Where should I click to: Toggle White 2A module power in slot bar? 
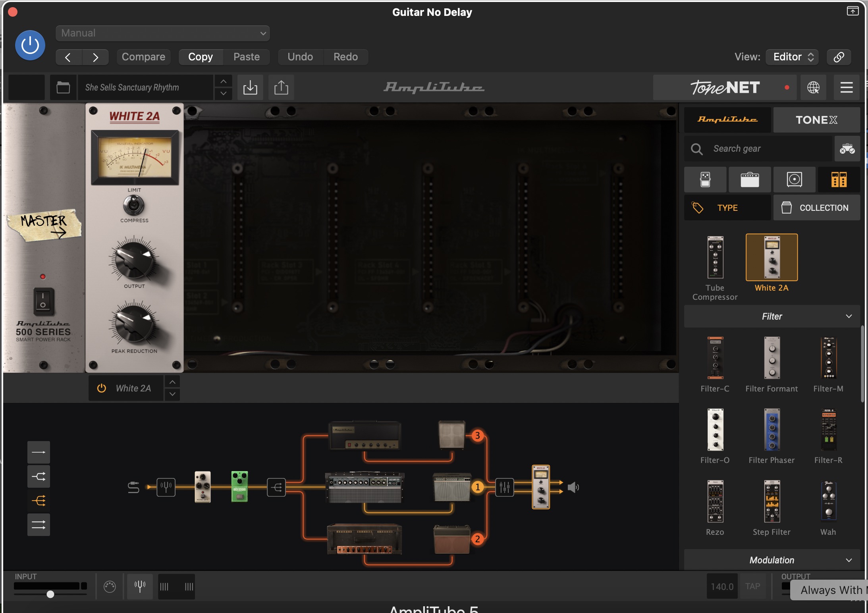point(102,388)
